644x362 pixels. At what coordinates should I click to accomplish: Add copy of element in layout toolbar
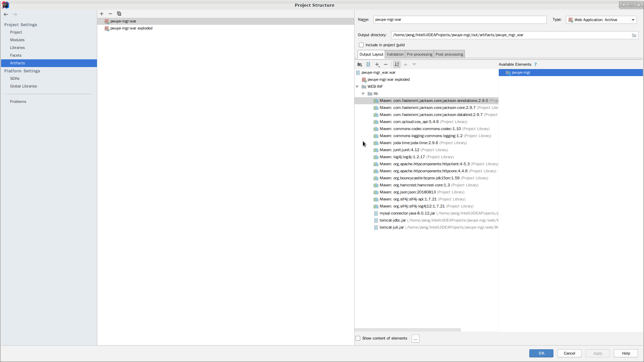(377, 64)
